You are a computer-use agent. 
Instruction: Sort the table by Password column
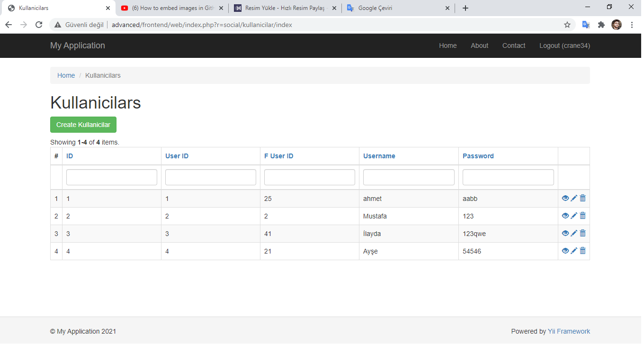tap(478, 156)
